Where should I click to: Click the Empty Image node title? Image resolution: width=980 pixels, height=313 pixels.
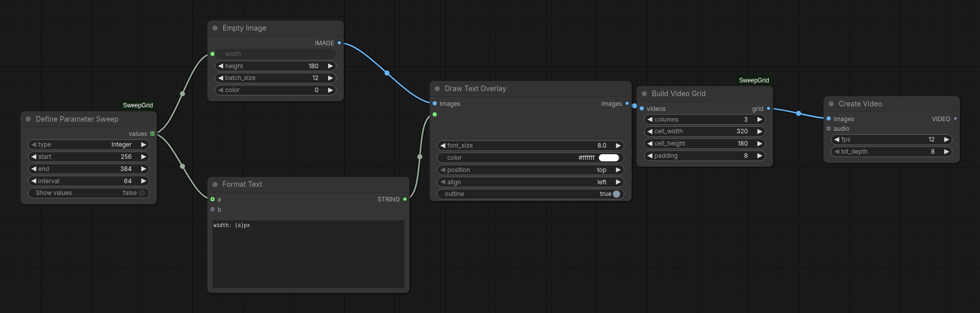244,28
